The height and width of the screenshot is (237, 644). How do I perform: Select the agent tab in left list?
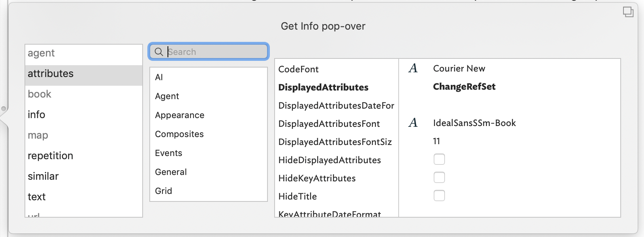tap(84, 53)
